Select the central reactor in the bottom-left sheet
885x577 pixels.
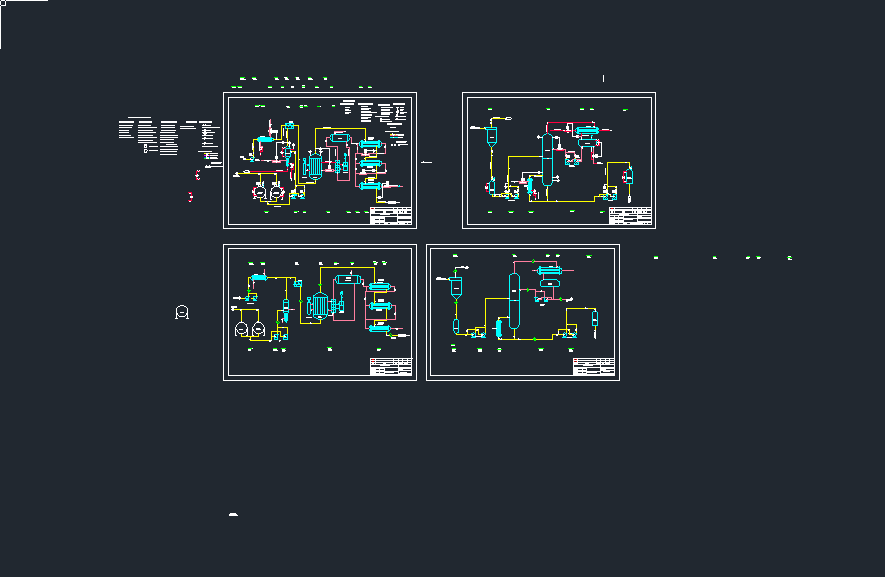(319, 305)
